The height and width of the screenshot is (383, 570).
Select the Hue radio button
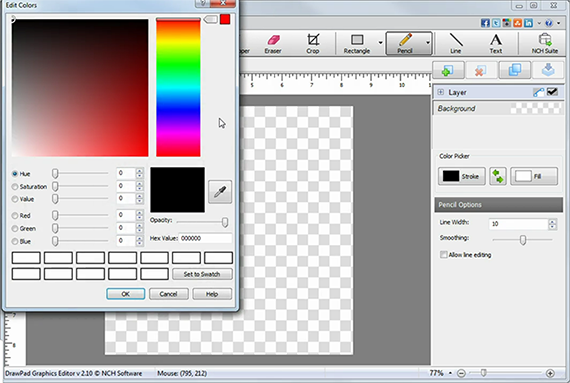(x=15, y=174)
